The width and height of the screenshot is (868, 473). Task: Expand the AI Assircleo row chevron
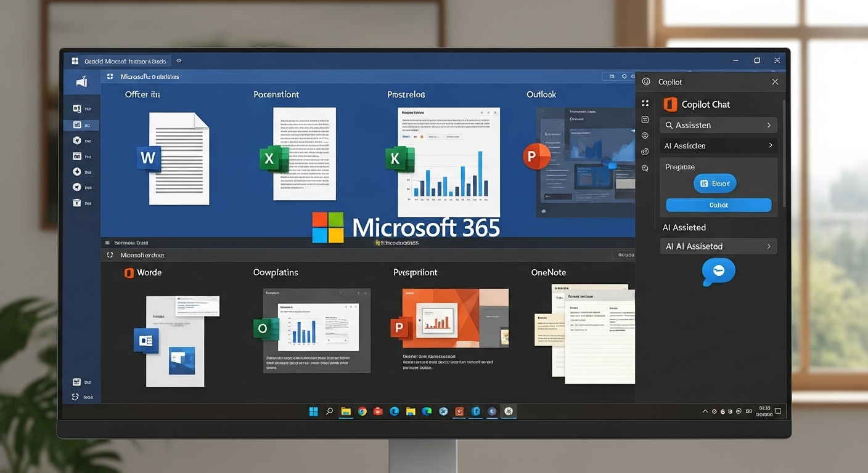(771, 145)
